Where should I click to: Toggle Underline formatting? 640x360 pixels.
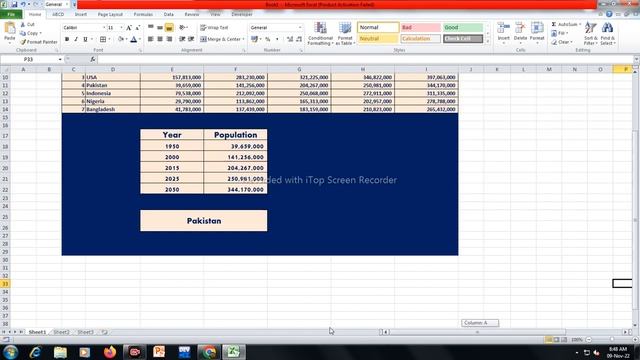pos(85,39)
